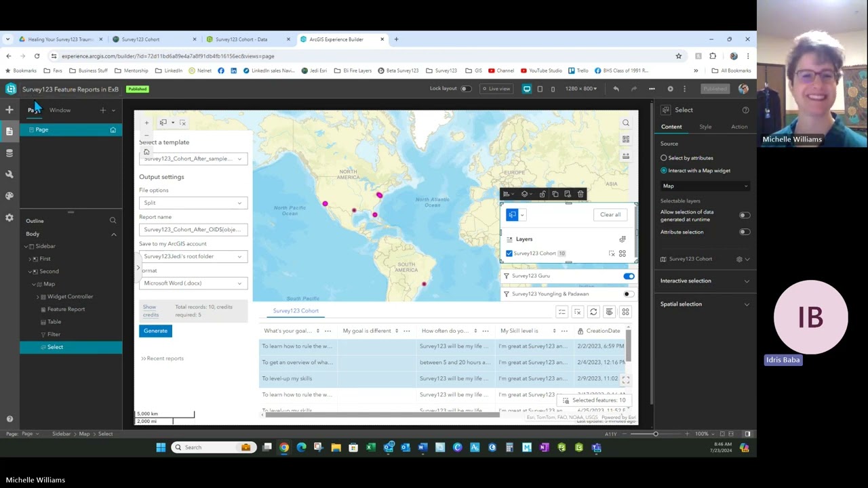Click the Generate report button
This screenshot has height=488, width=868.
(155, 331)
